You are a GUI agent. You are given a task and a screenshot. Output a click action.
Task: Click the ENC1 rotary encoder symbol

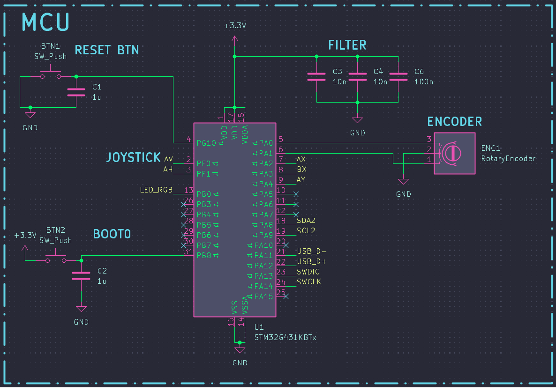click(x=455, y=153)
